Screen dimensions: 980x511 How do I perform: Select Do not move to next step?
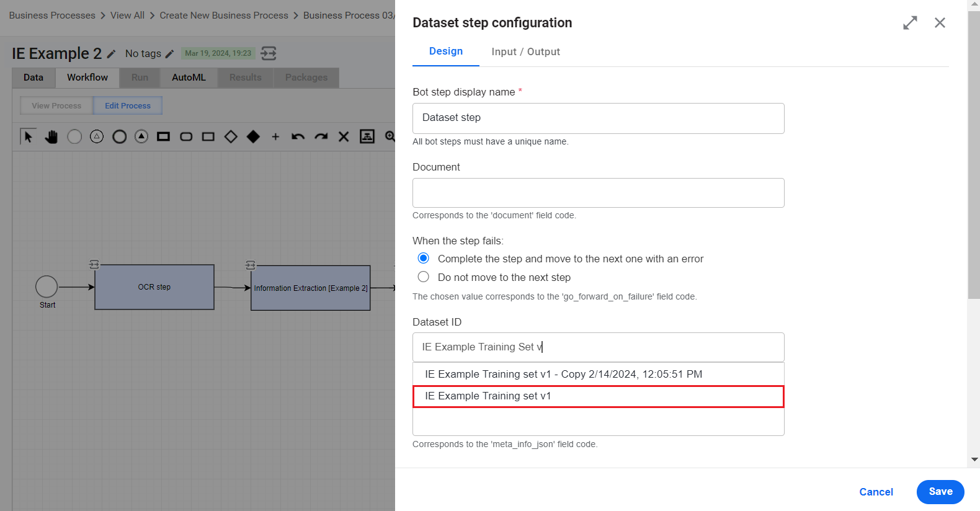[x=424, y=277]
